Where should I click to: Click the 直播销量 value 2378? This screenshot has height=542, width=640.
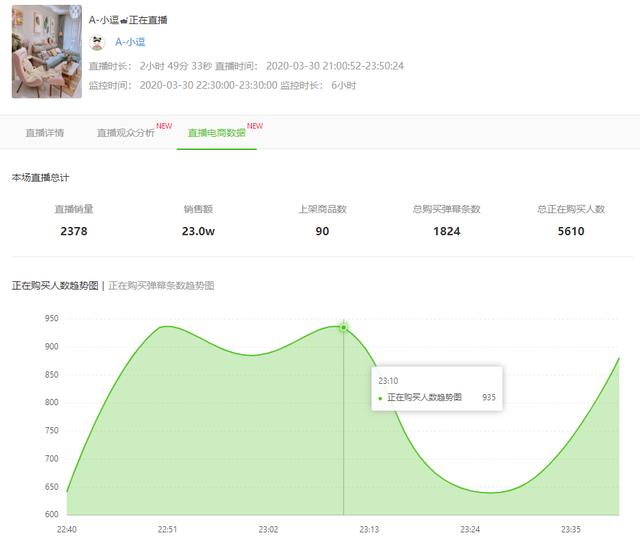74,231
